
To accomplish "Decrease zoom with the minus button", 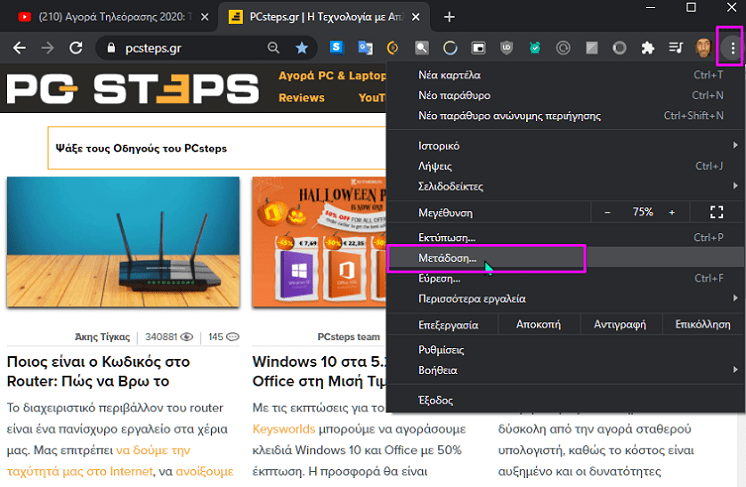I will click(607, 213).
